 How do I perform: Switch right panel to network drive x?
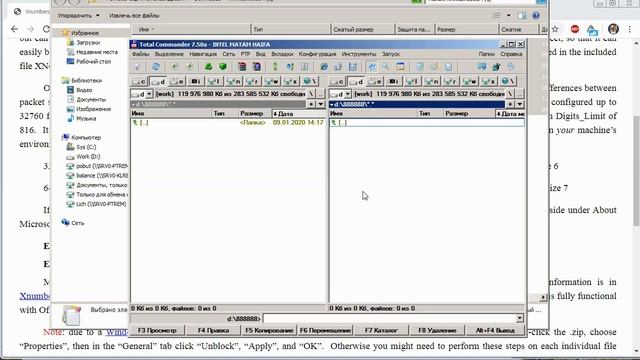489,82
